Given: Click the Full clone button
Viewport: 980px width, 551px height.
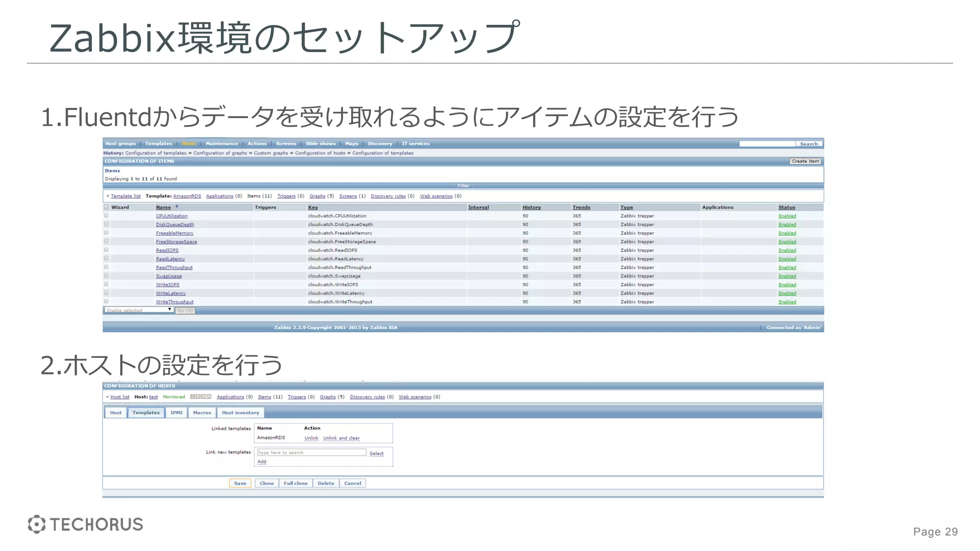Looking at the screenshot, I should 296,483.
